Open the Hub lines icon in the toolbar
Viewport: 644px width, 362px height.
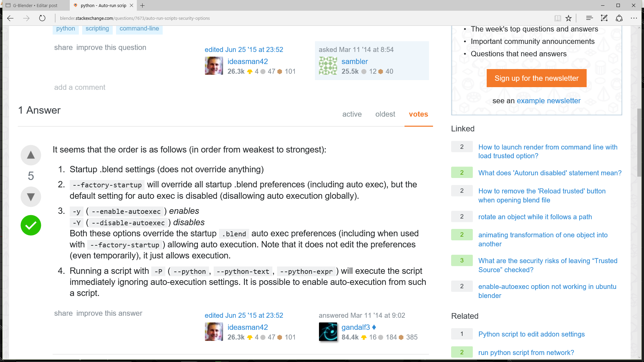589,18
